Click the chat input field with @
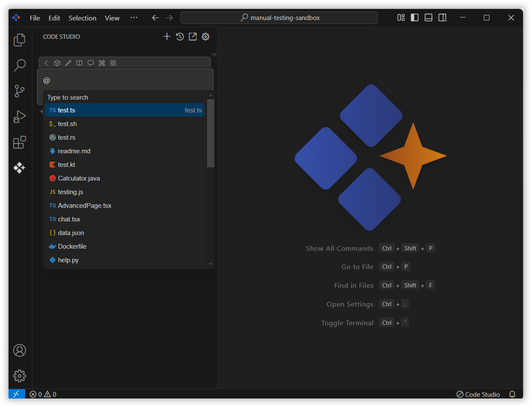The image size is (532, 407). (125, 80)
